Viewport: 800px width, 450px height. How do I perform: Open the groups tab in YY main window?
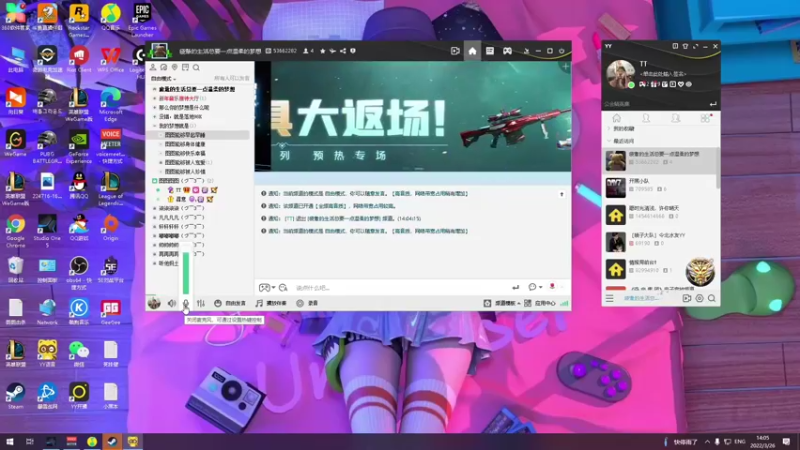click(x=676, y=118)
